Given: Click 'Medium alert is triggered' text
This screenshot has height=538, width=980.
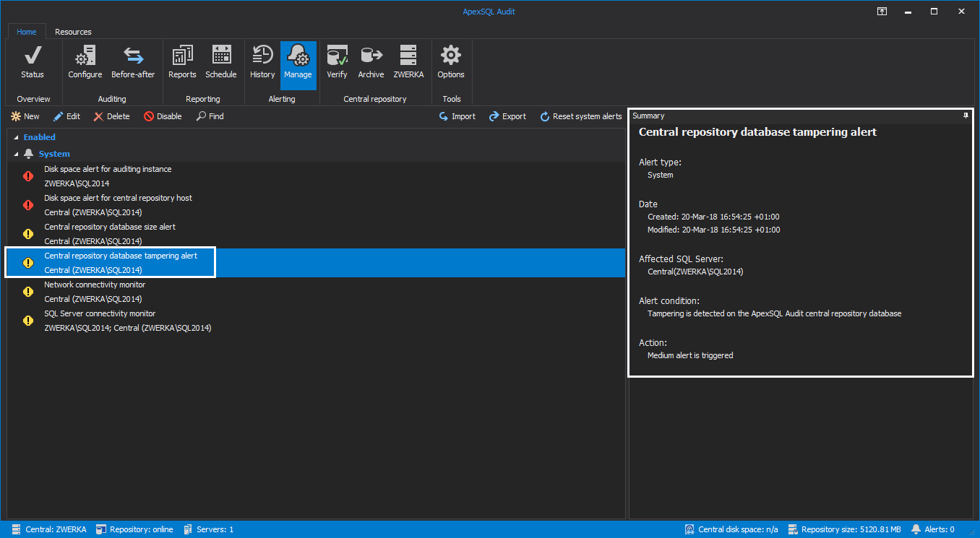Looking at the screenshot, I should tap(690, 355).
